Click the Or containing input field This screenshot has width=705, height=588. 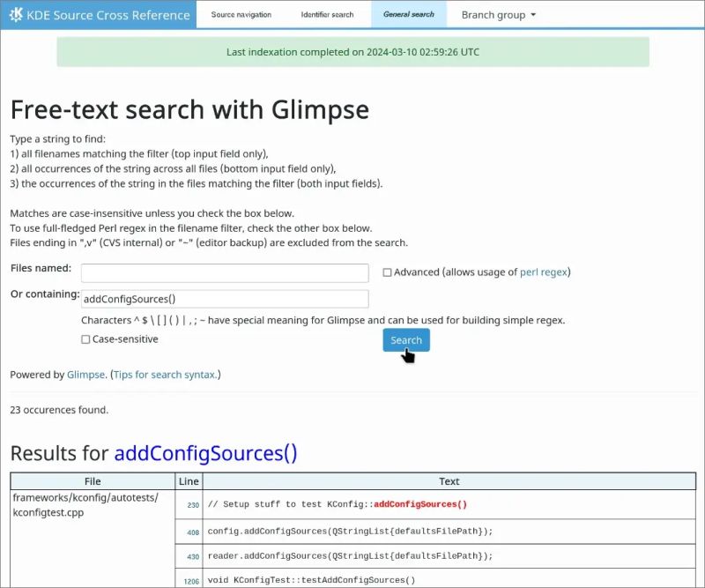(x=224, y=299)
